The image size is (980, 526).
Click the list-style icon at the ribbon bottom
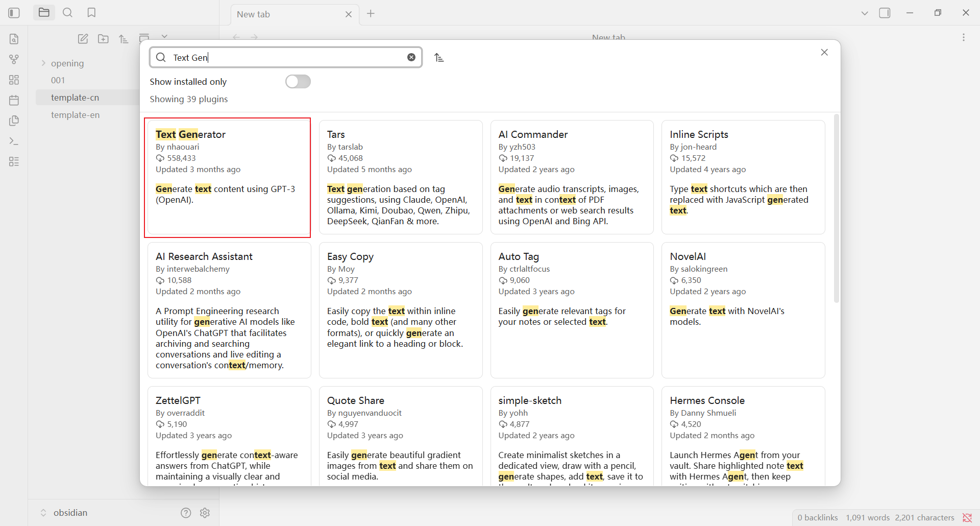click(14, 161)
